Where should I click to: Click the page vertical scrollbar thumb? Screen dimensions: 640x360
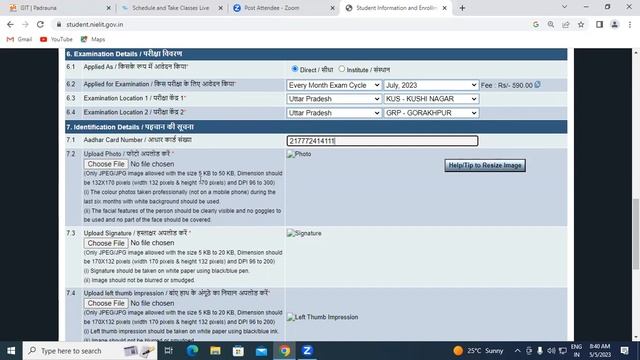pos(636,234)
